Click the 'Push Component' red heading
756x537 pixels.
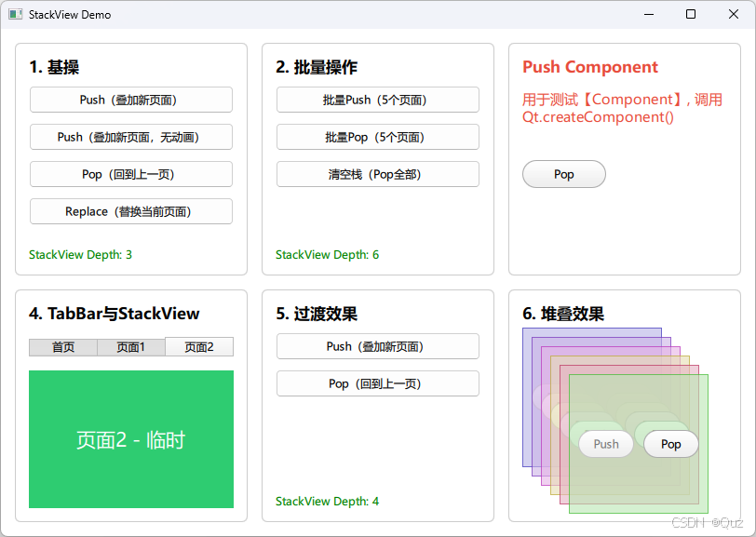(590, 66)
